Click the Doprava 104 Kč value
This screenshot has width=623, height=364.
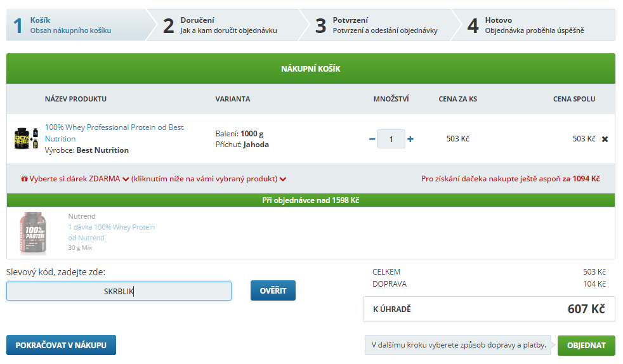[594, 284]
